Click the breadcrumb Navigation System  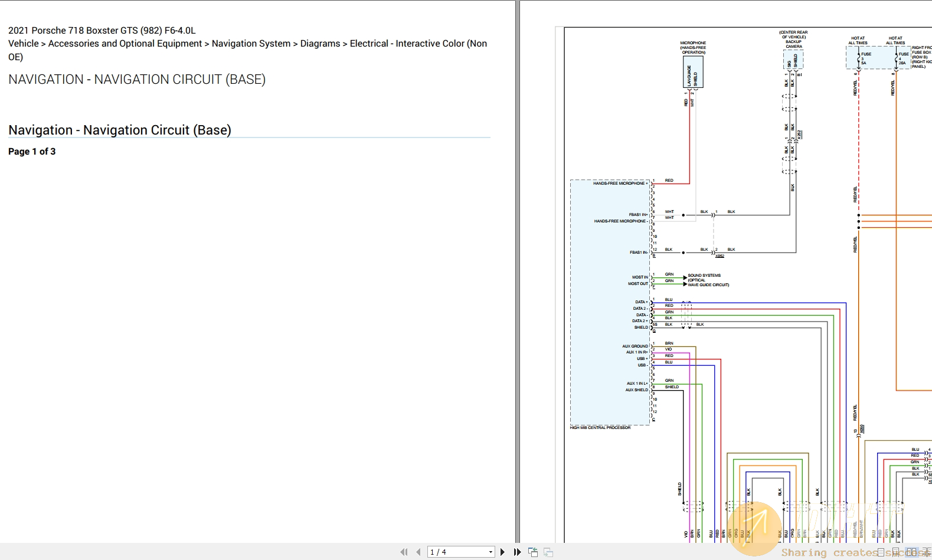(251, 44)
